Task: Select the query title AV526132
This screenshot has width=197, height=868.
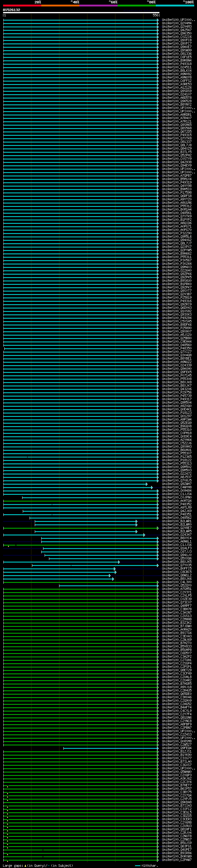Action: click(11, 10)
